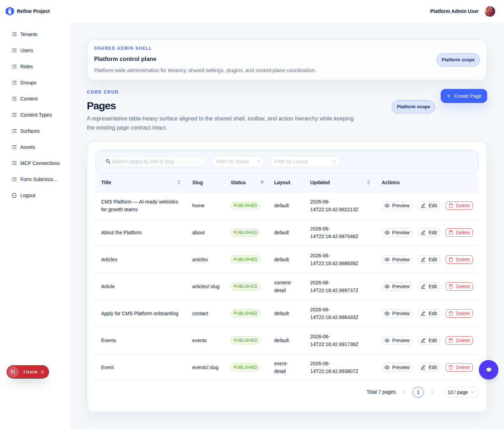Open MCP Connections in the sidebar

point(35,163)
